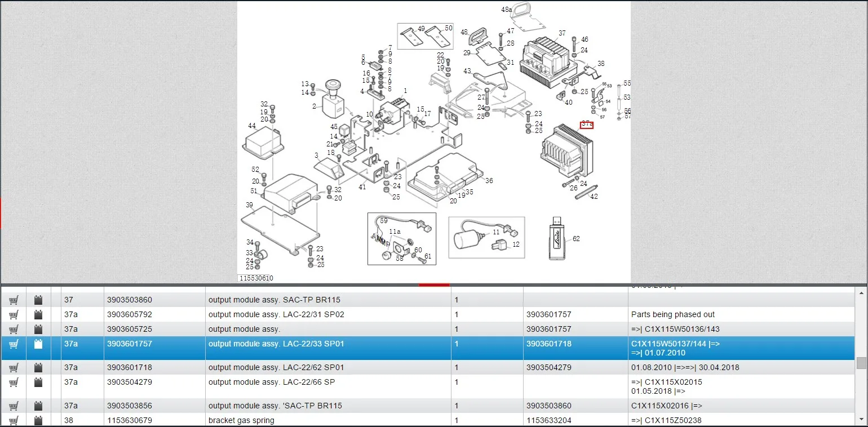
Task: Open clipboard icon for part 3903605725
Action: click(38, 330)
